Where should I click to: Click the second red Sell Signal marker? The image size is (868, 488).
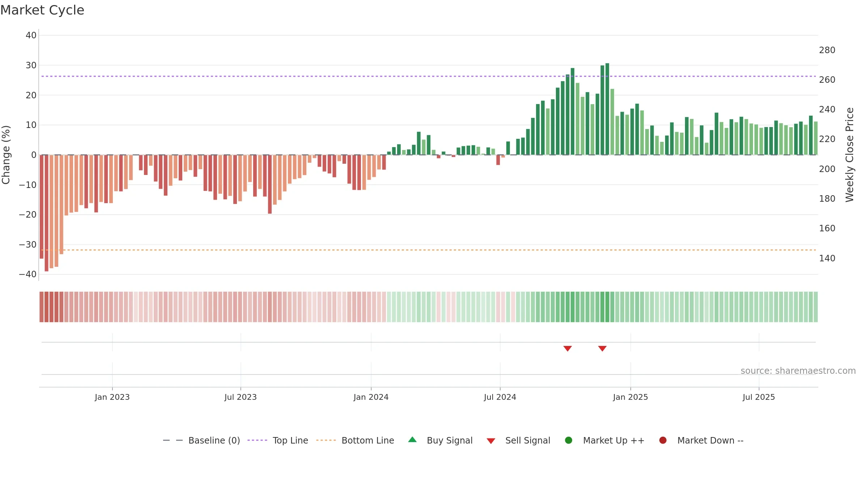pos(602,348)
